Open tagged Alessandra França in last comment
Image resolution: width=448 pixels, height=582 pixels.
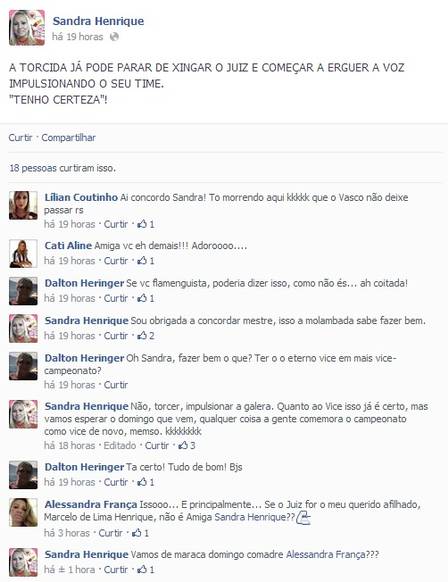[326, 555]
